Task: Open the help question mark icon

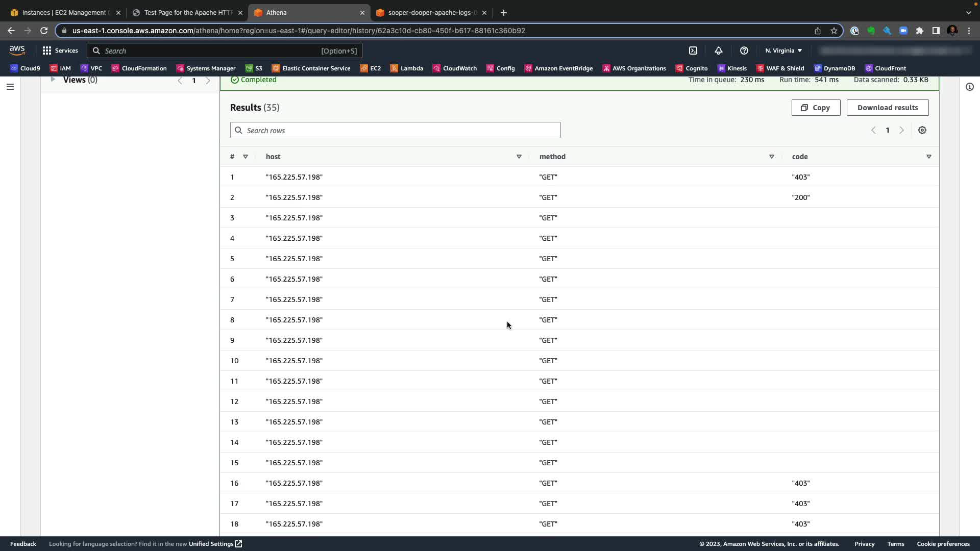Action: pyautogui.click(x=744, y=51)
